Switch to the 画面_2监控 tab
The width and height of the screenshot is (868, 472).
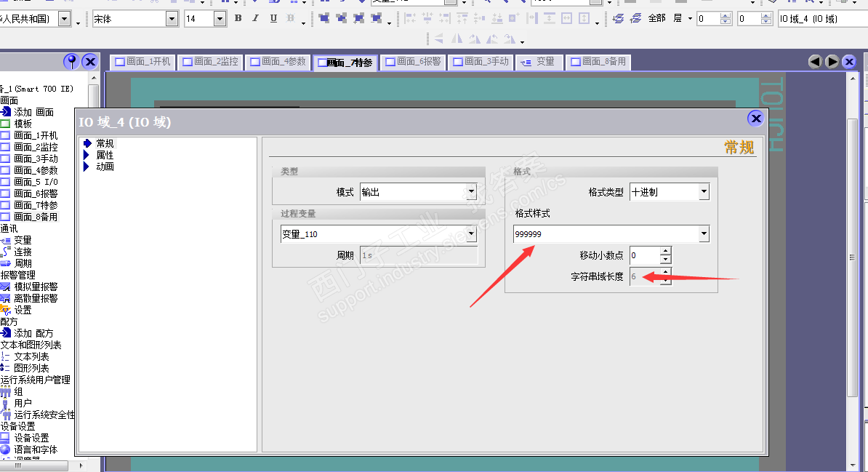210,62
